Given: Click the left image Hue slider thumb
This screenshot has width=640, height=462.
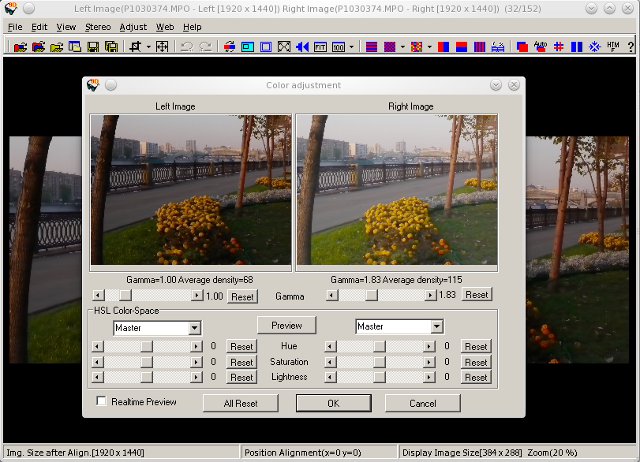Looking at the screenshot, I should pyautogui.click(x=147, y=346).
